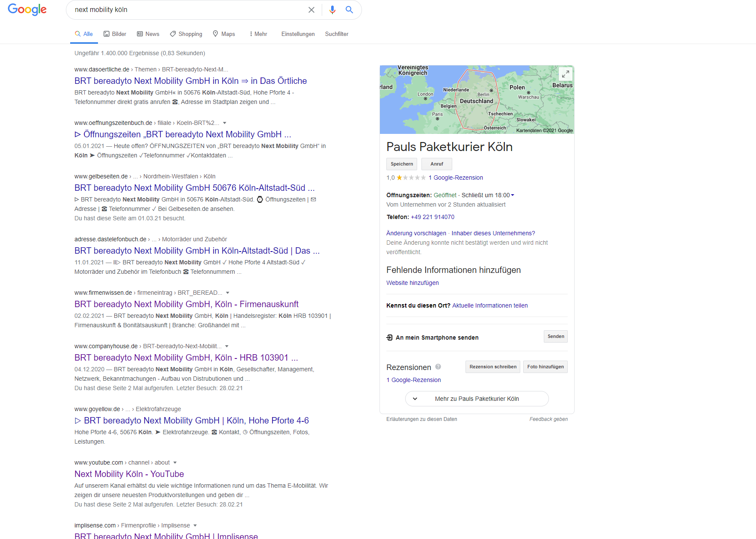Open dropdown arrow beside the oeffnungszeitenbuch.de URL
The image size is (756, 539).
coord(225,123)
